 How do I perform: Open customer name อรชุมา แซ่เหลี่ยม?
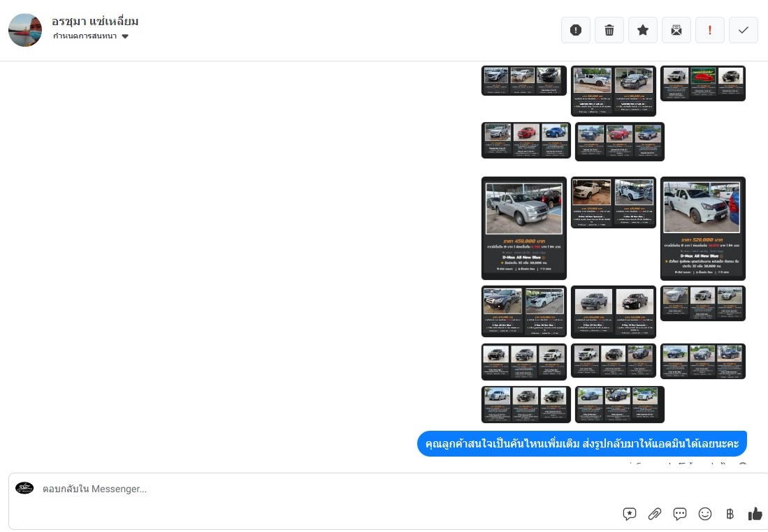coord(95,22)
